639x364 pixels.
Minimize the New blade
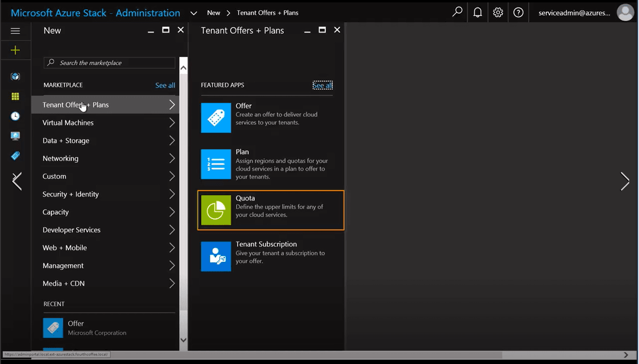(x=151, y=32)
